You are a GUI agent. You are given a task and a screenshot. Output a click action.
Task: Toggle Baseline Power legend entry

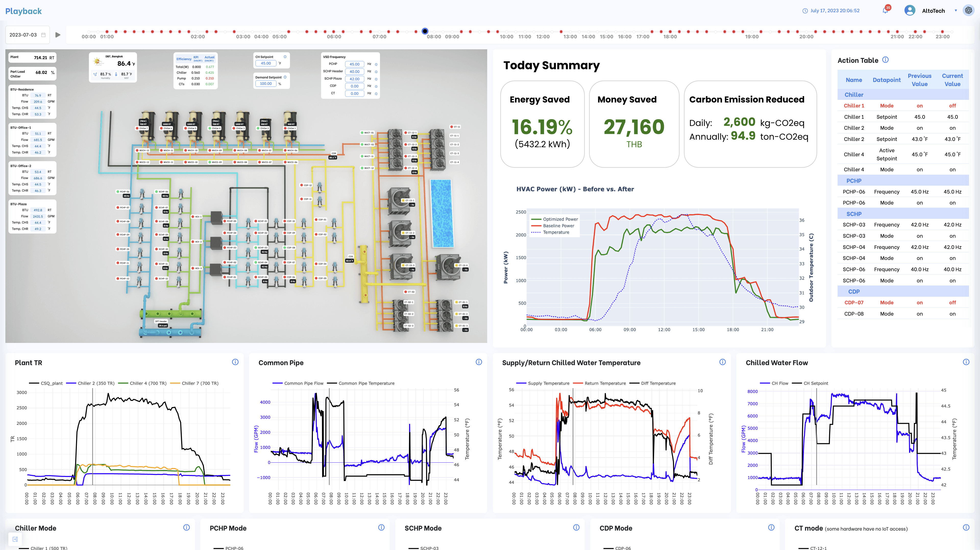tap(553, 226)
